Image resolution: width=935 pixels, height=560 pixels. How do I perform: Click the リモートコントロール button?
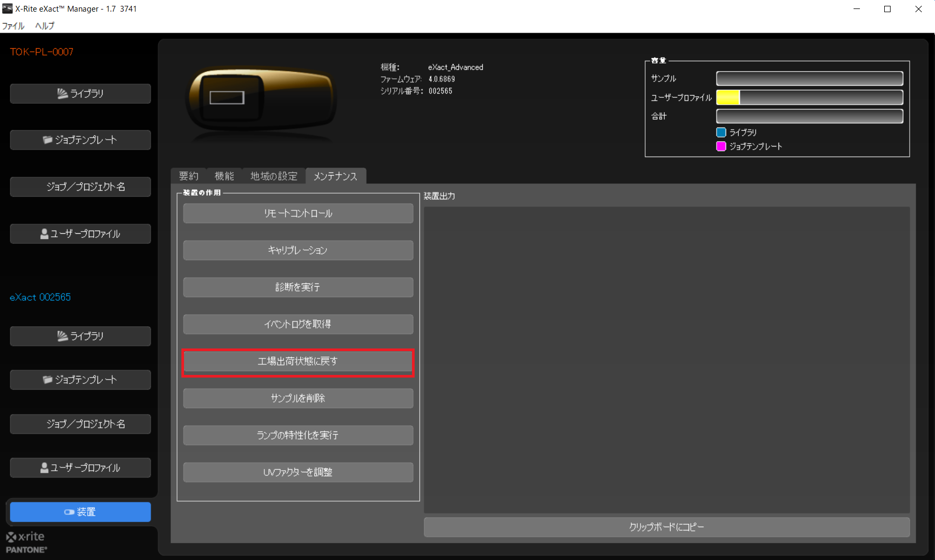(298, 214)
